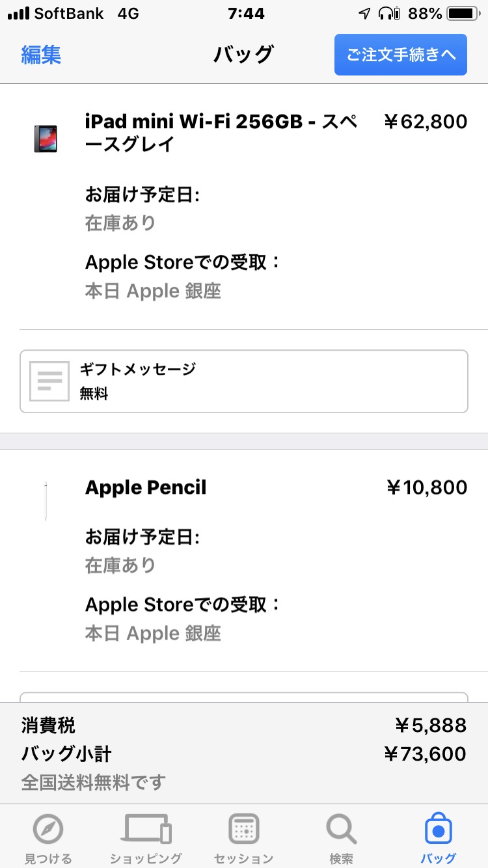488x868 pixels.
Task: Tap the セッション calendar icon
Action: coord(243,830)
